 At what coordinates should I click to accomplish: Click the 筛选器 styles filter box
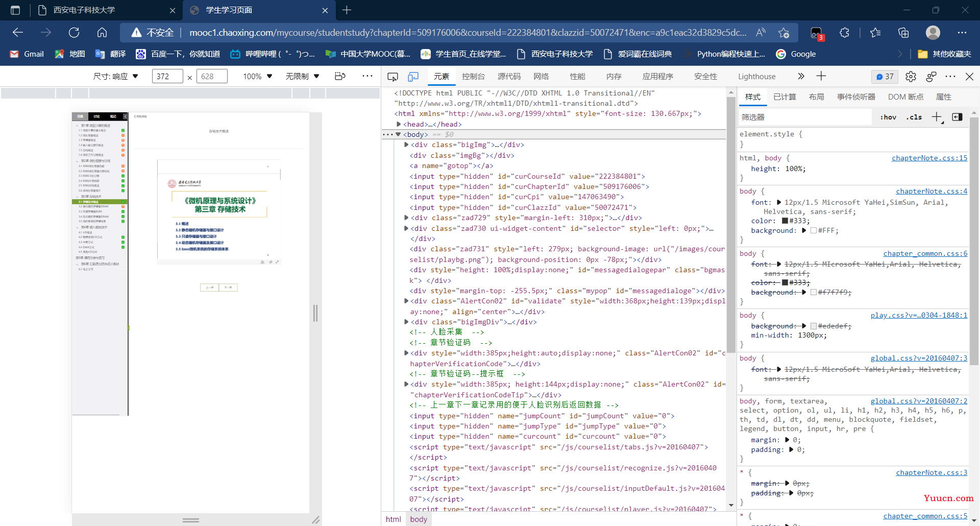(805, 117)
